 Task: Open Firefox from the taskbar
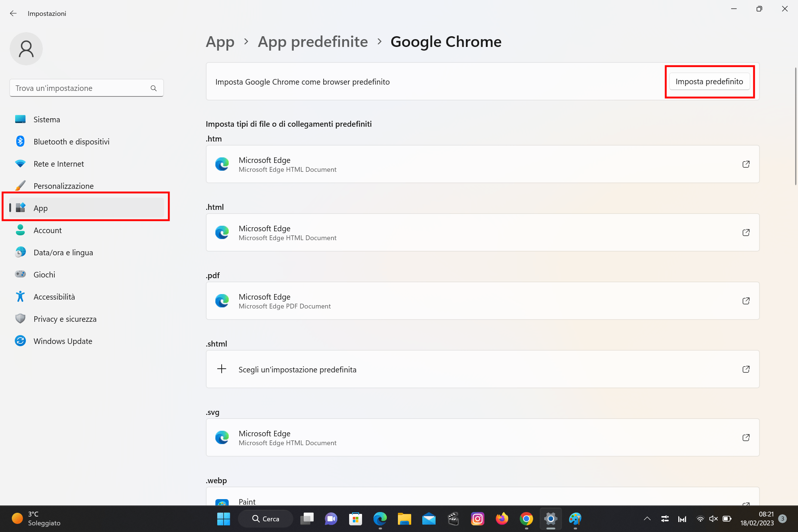click(x=502, y=519)
